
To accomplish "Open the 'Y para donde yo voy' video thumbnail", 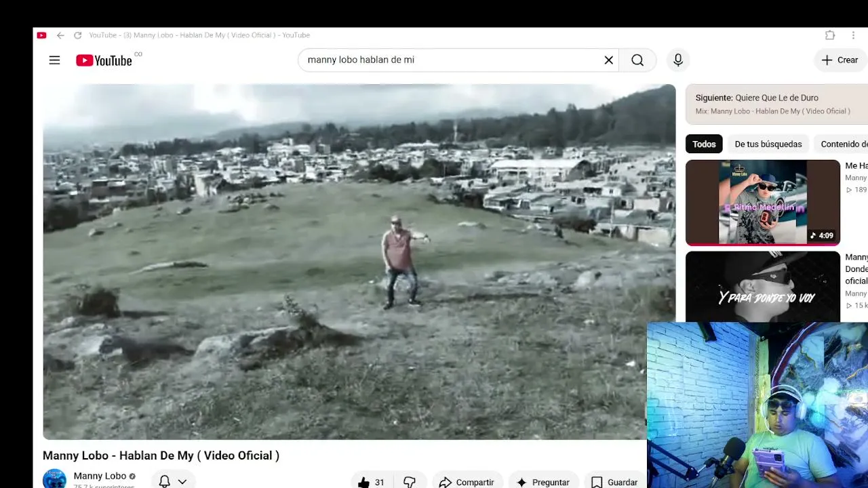I will pyautogui.click(x=763, y=287).
